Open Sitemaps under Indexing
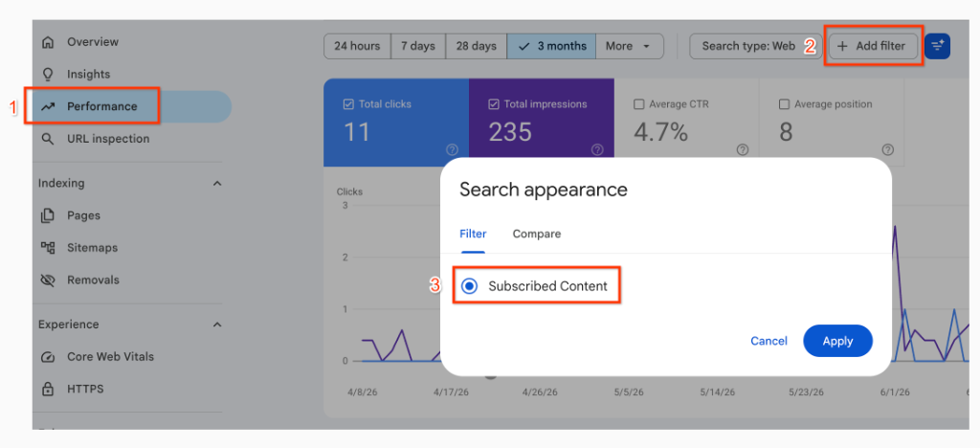The height and width of the screenshot is (448, 980). point(93,248)
